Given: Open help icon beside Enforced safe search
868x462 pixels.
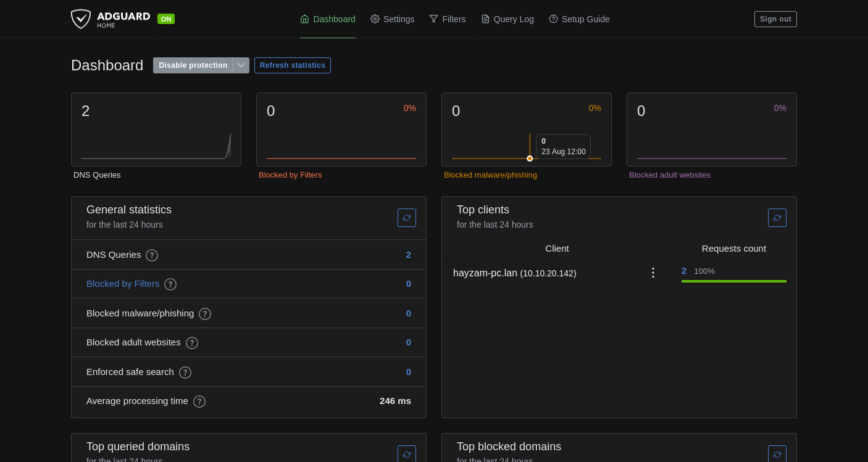Looking at the screenshot, I should point(185,373).
